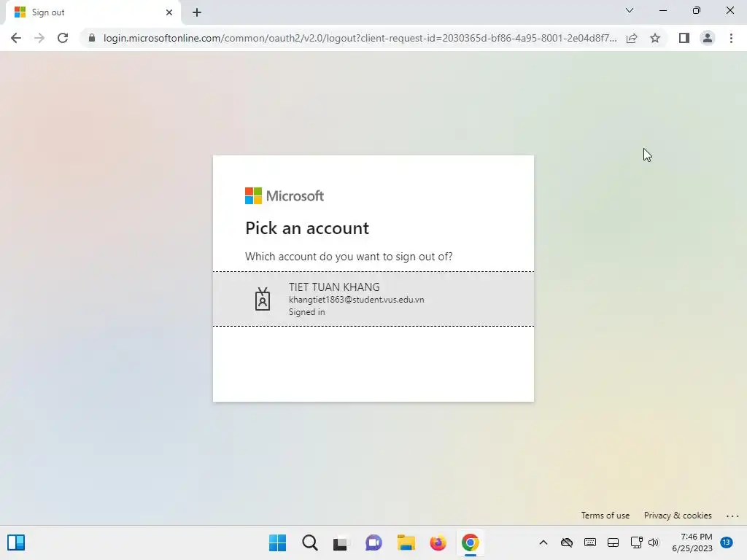Open the Chrome profile menu
Image resolution: width=747 pixels, height=560 pixels.
[708, 38]
